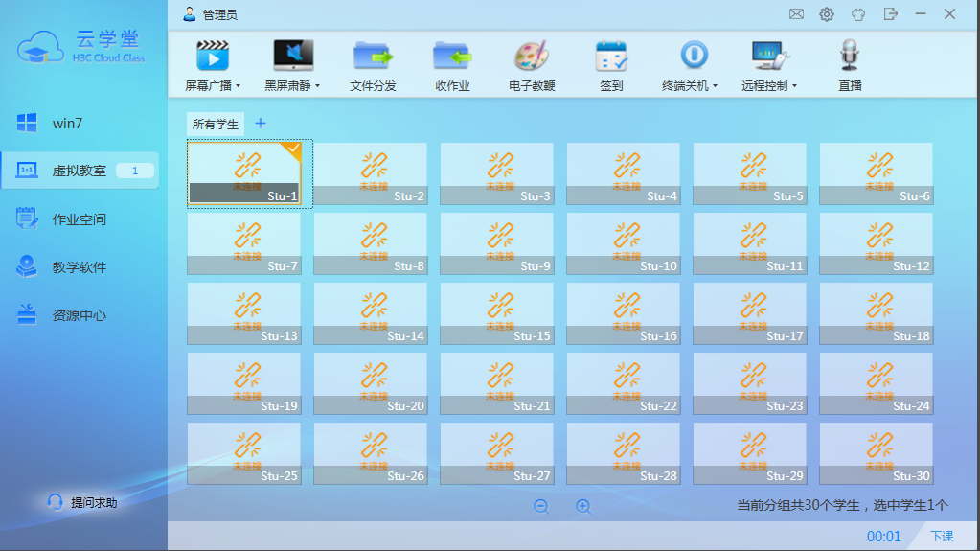Image resolution: width=980 pixels, height=551 pixels.
Task: Click the black screen silence (黑屏肃静) icon
Action: [293, 56]
